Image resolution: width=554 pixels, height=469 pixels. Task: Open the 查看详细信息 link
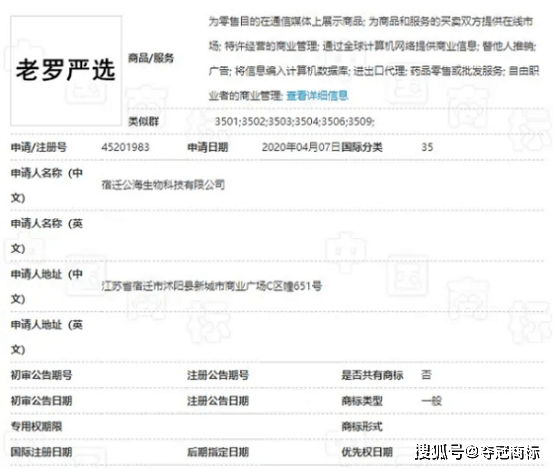tap(317, 95)
